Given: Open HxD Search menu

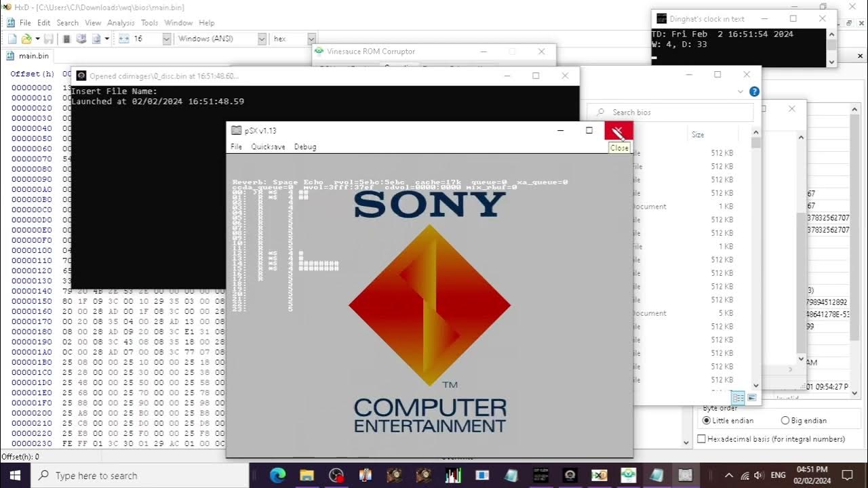Looking at the screenshot, I should [x=67, y=22].
